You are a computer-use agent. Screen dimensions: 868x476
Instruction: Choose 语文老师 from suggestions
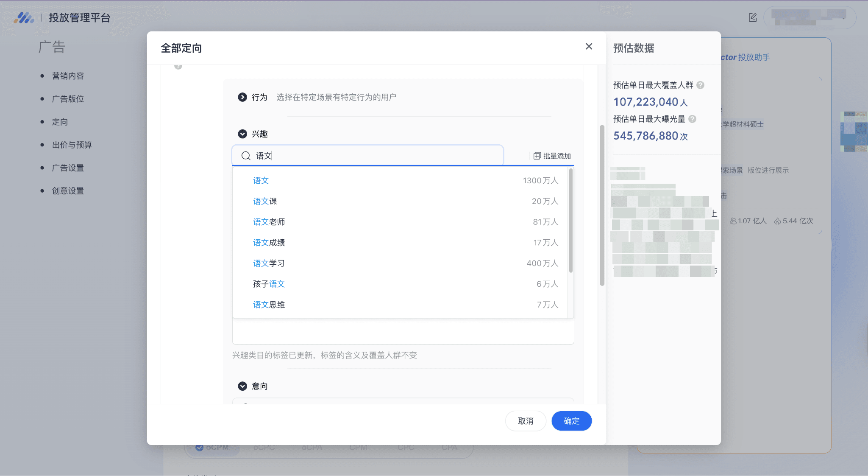click(269, 222)
